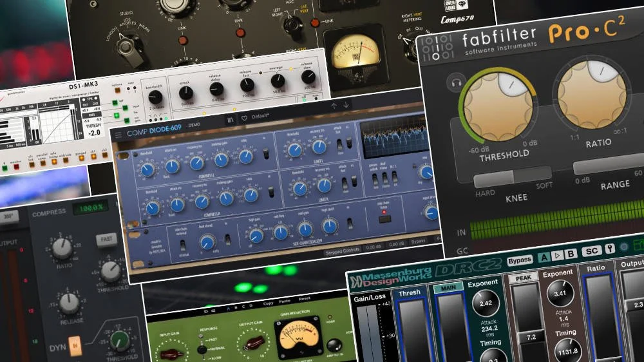Screen dimensions: 644x362
Task: Click the Compress L threshold knob in Diode-609
Action: (x=147, y=169)
